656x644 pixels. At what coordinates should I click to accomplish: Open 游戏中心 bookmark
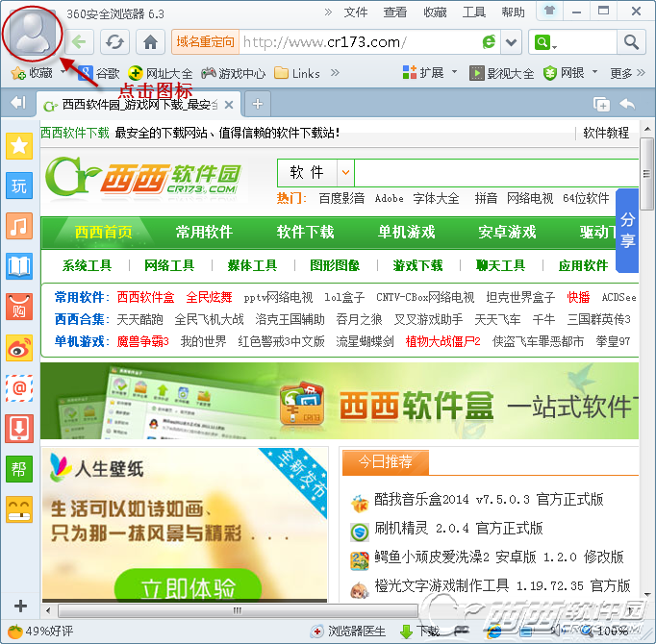point(233,74)
